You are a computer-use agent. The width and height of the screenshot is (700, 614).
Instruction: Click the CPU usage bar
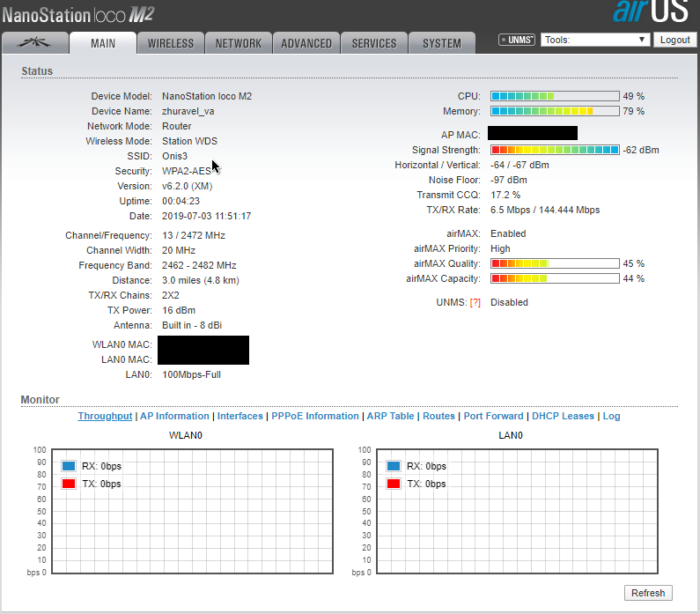click(555, 96)
